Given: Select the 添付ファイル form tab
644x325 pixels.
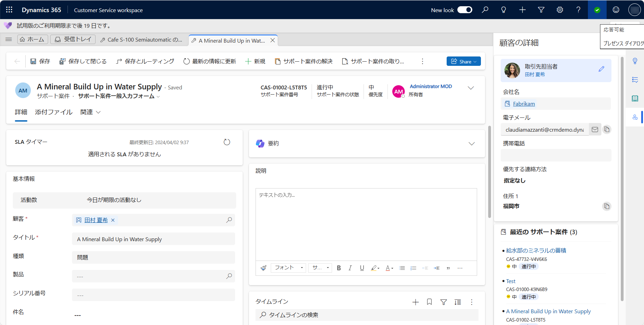Looking at the screenshot, I should tap(54, 112).
